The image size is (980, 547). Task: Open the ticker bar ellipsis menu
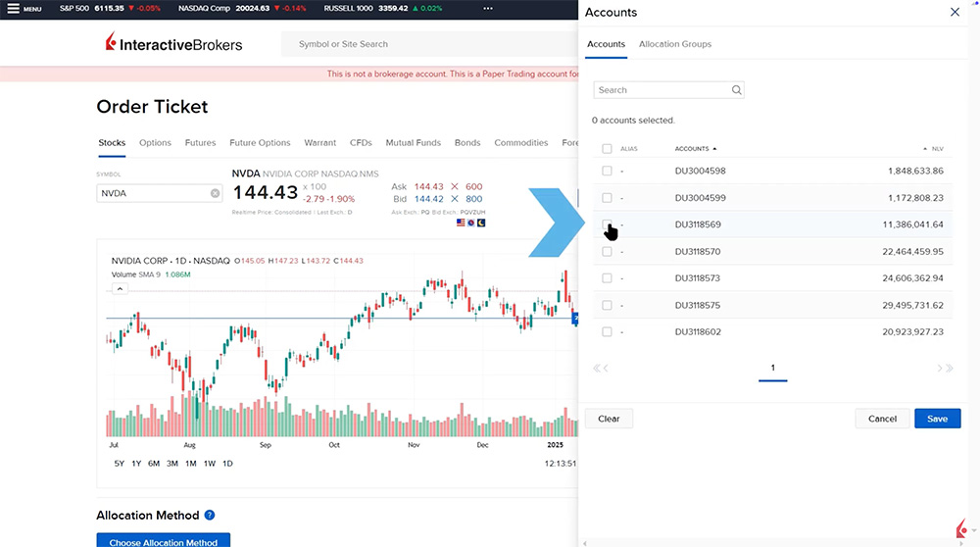click(x=488, y=9)
